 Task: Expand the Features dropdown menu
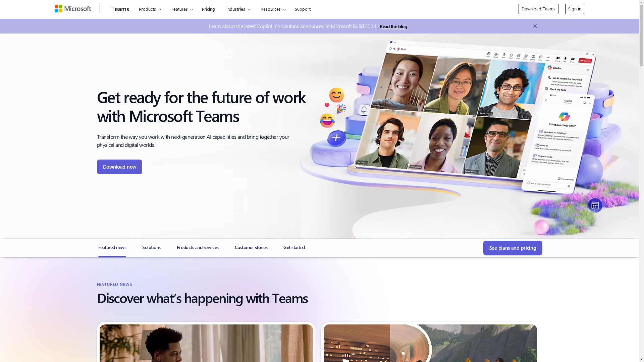[182, 9]
